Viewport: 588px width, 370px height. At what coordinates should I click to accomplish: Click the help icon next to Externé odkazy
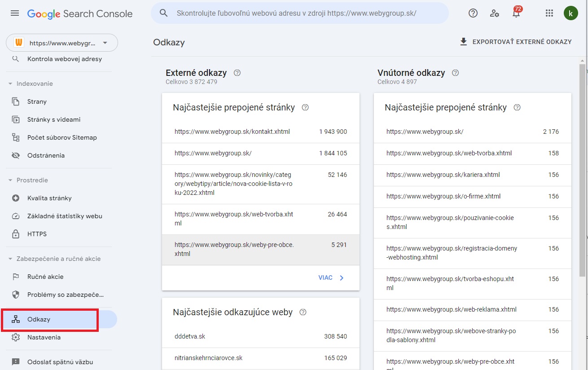tap(237, 73)
